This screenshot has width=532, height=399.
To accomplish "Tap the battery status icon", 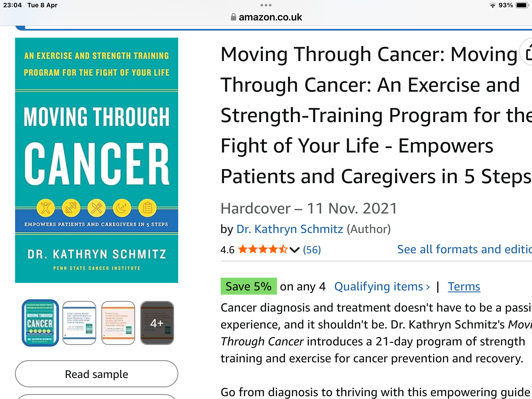I will 522,5.
